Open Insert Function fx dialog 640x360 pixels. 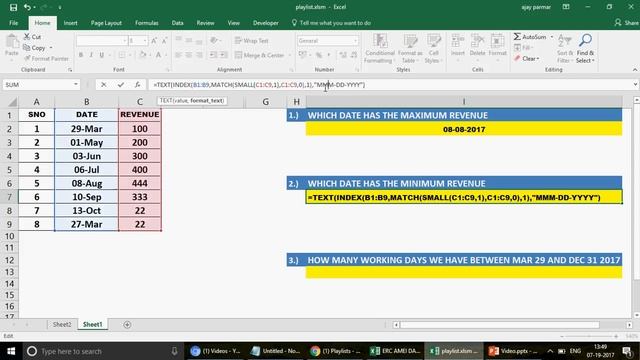tap(138, 84)
